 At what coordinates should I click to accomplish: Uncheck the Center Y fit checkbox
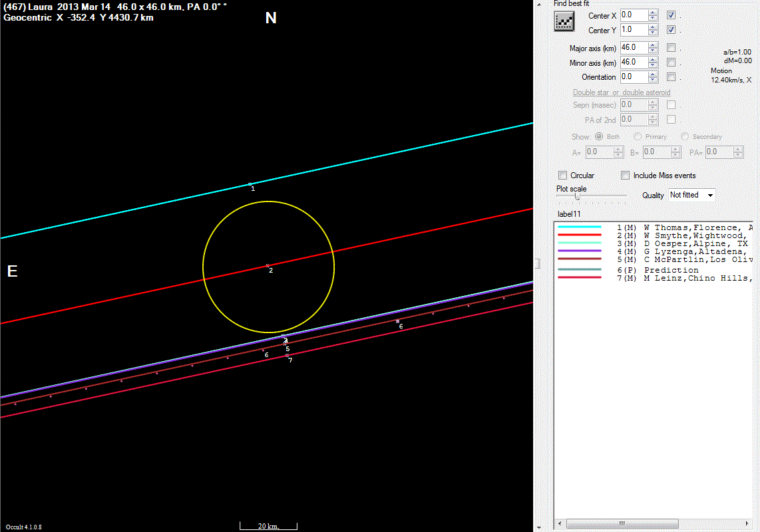click(x=671, y=29)
